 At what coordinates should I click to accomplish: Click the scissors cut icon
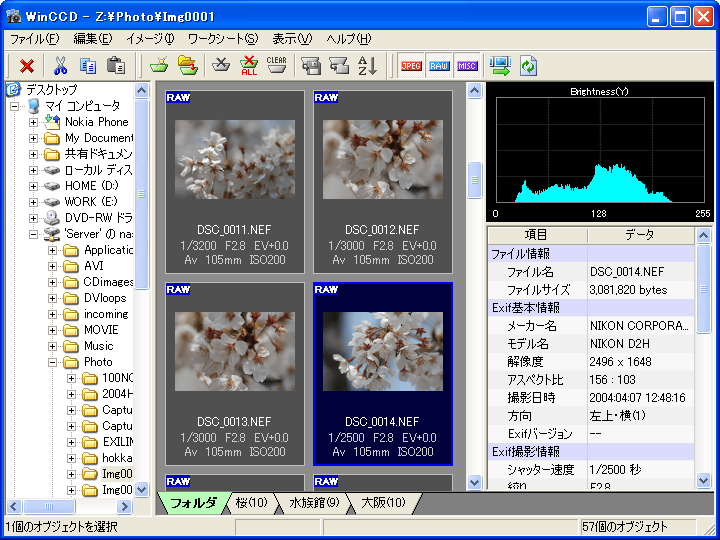coord(60,66)
